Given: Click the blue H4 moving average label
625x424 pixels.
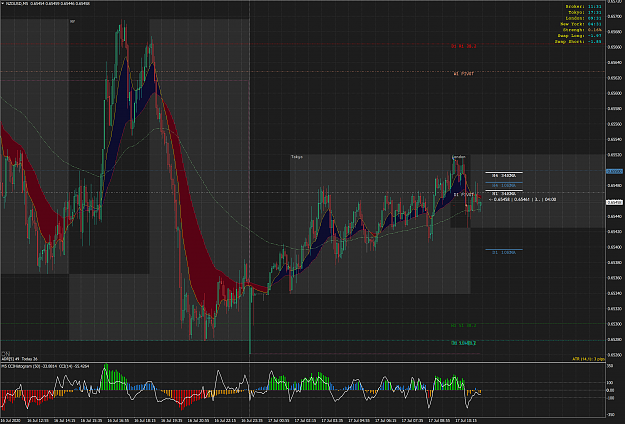Looking at the screenshot, I should (x=504, y=186).
